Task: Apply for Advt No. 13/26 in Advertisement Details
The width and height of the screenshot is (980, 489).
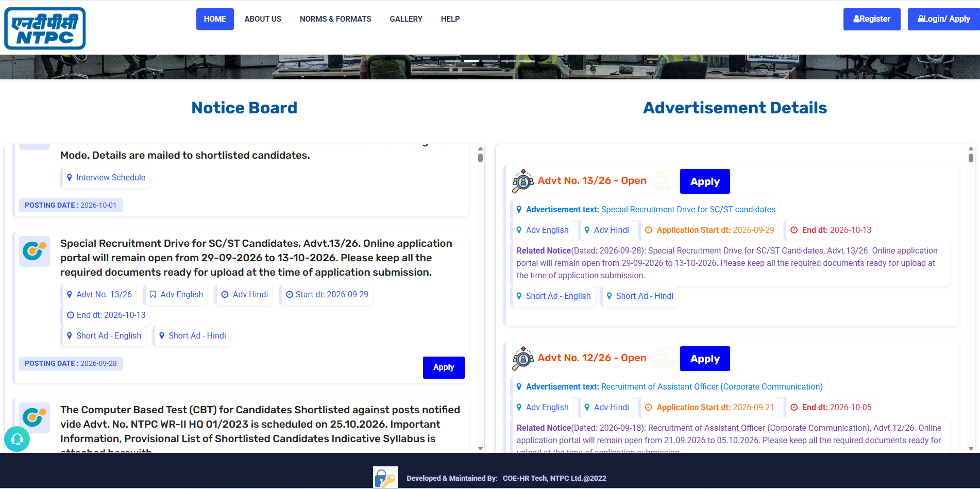Action: pyautogui.click(x=705, y=181)
